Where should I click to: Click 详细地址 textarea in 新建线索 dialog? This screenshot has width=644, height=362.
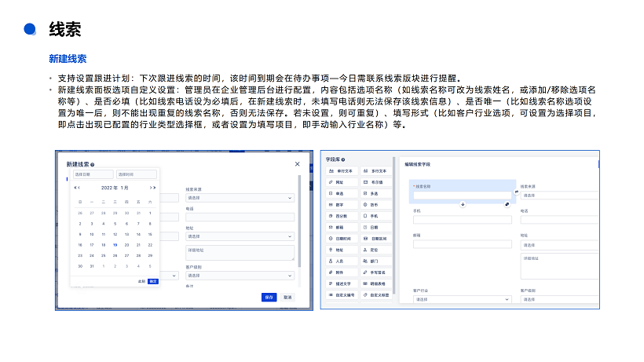coord(240,252)
